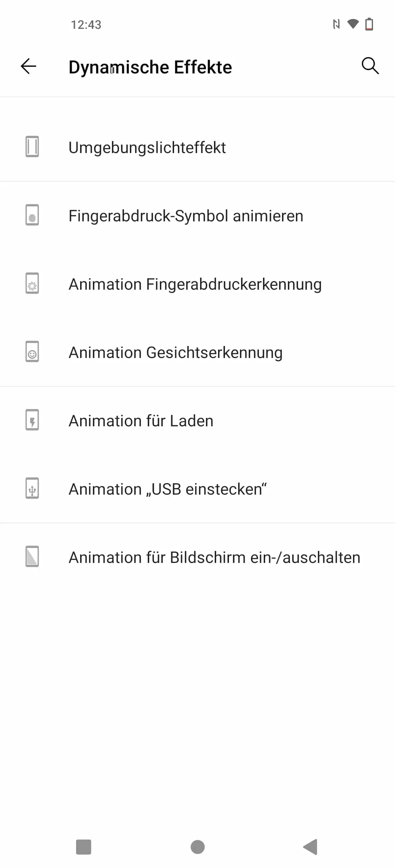The width and height of the screenshot is (395, 868).
Task: Tap the fingerprint symbol icon
Action: tap(32, 215)
